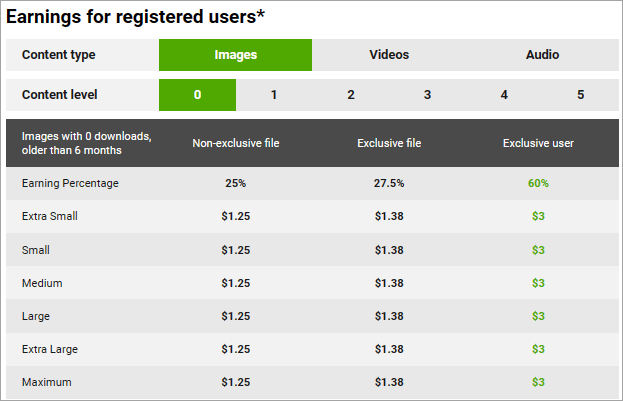Switch to the Videos content type

tap(389, 55)
